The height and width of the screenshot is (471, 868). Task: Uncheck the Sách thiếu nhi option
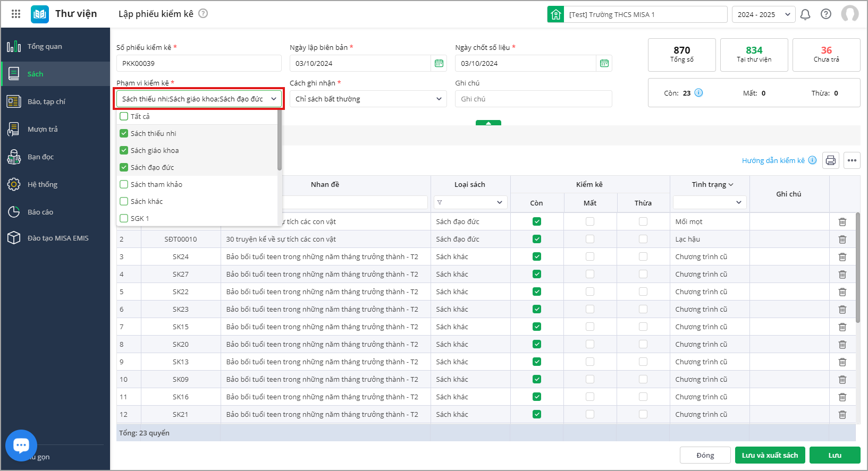(x=124, y=133)
